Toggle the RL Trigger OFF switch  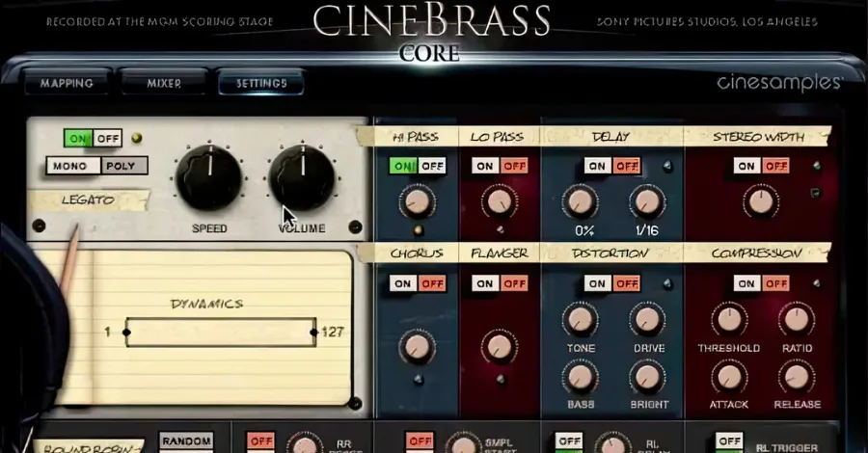[729, 440]
